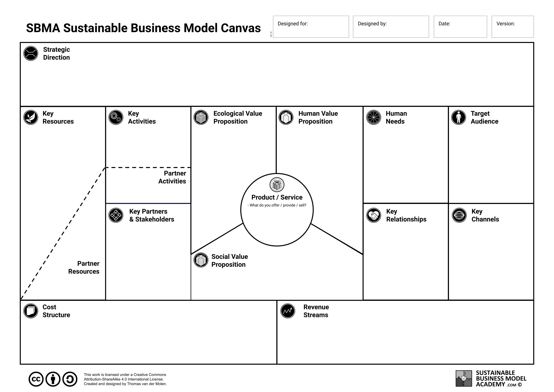554x392 pixels.
Task: Click the Product / Service center gift icon
Action: [x=277, y=185]
